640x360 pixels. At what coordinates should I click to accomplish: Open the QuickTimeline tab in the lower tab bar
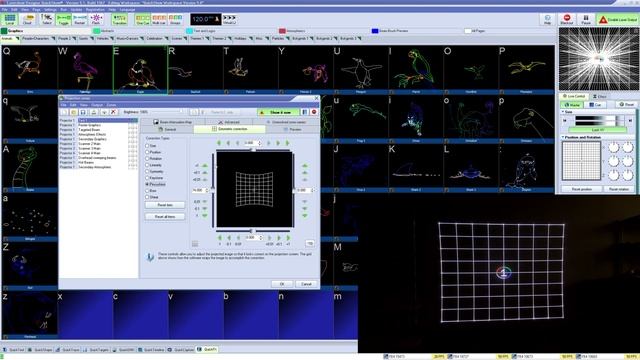pyautogui.click(x=150, y=350)
